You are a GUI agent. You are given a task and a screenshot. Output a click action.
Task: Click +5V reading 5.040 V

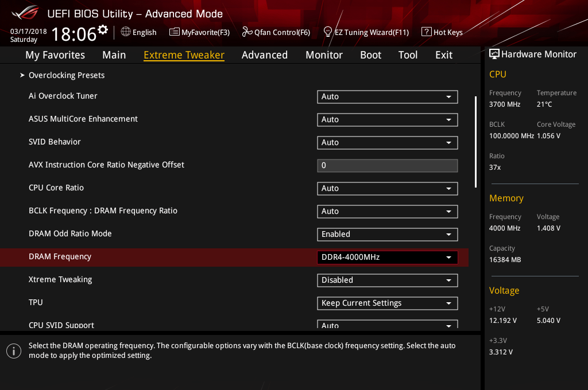548,321
